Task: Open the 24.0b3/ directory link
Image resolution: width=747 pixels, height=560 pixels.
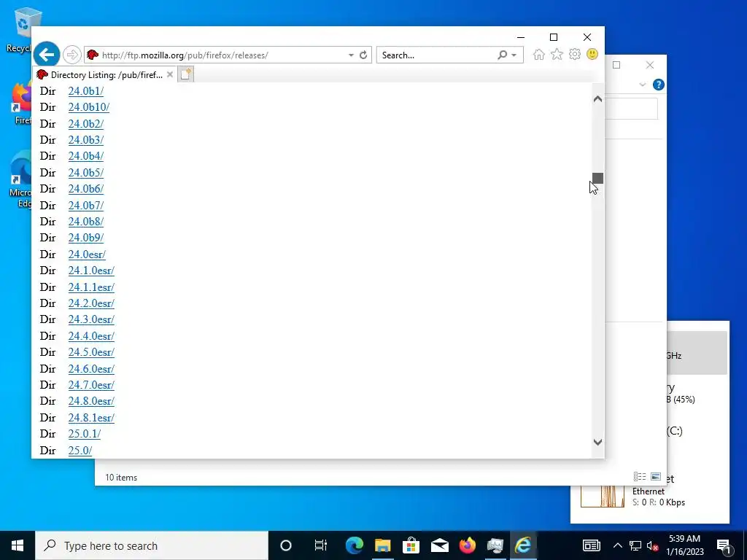Action: pos(86,140)
